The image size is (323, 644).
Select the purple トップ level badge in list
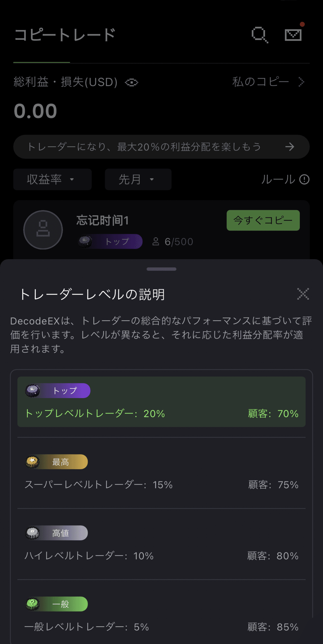coord(58,391)
